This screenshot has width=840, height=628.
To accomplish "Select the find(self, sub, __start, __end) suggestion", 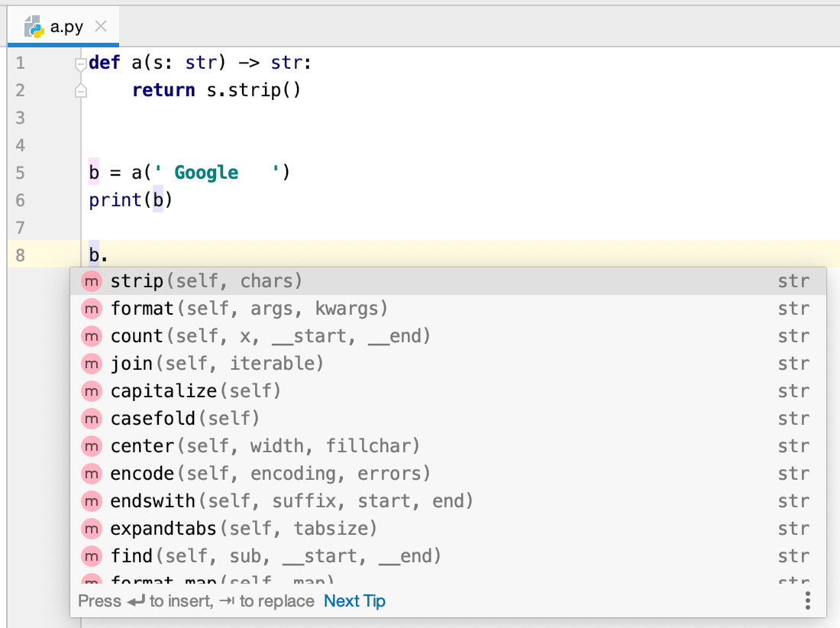I will (x=276, y=556).
